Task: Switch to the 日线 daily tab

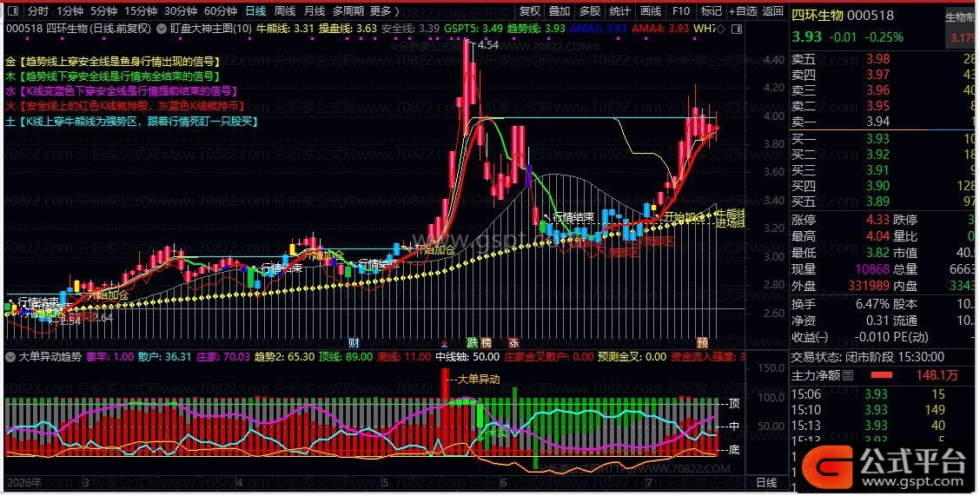Action: point(255,10)
